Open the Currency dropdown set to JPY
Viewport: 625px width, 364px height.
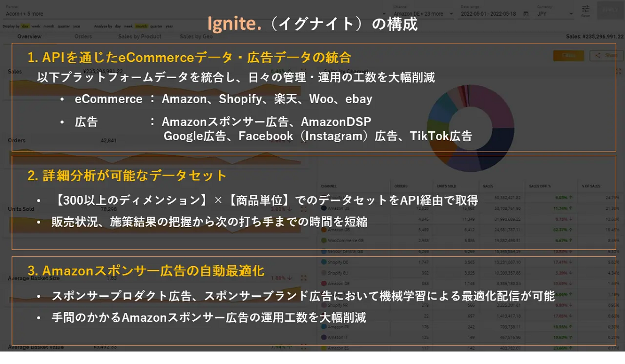click(x=555, y=11)
